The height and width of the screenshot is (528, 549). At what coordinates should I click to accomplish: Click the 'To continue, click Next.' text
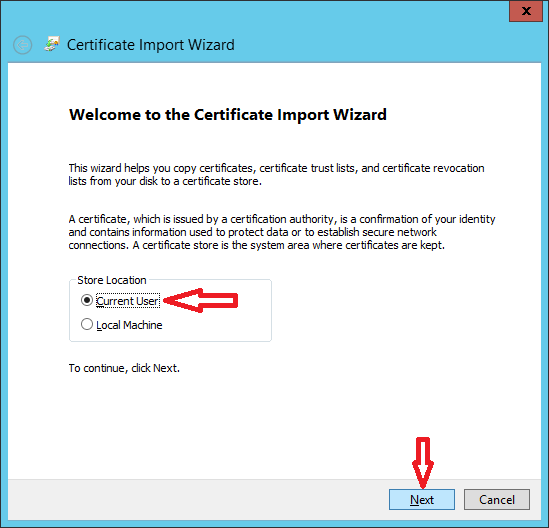(x=124, y=368)
